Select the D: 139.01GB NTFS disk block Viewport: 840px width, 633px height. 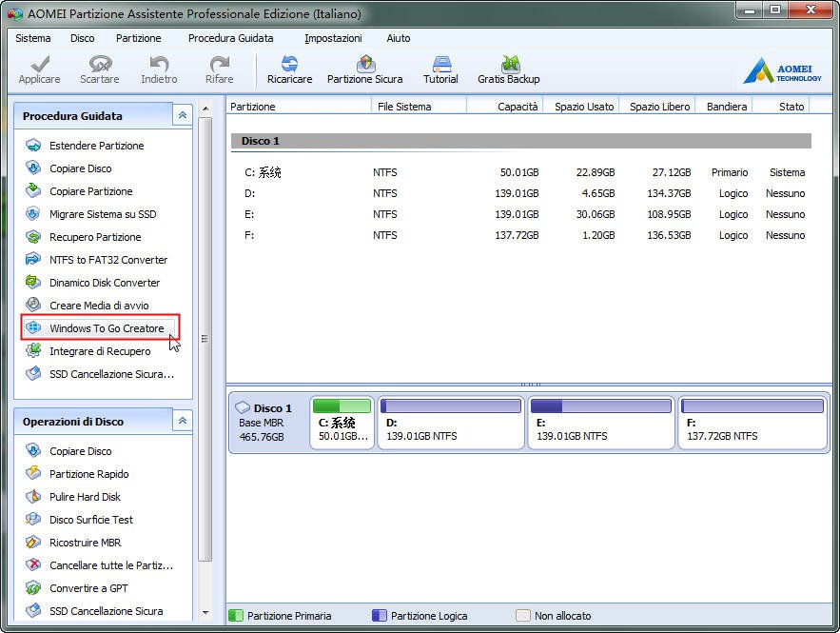point(451,423)
